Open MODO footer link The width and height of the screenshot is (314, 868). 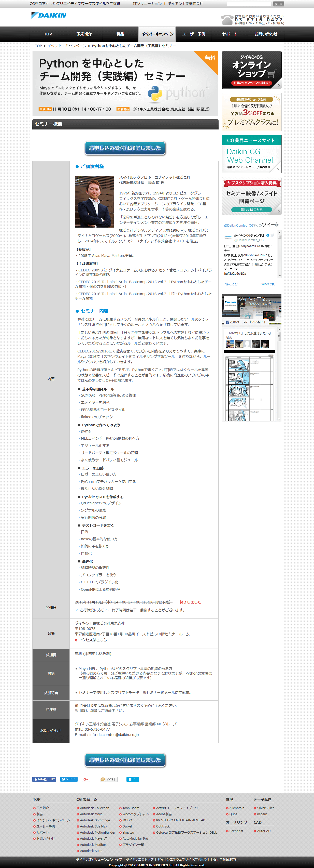pos(127,820)
